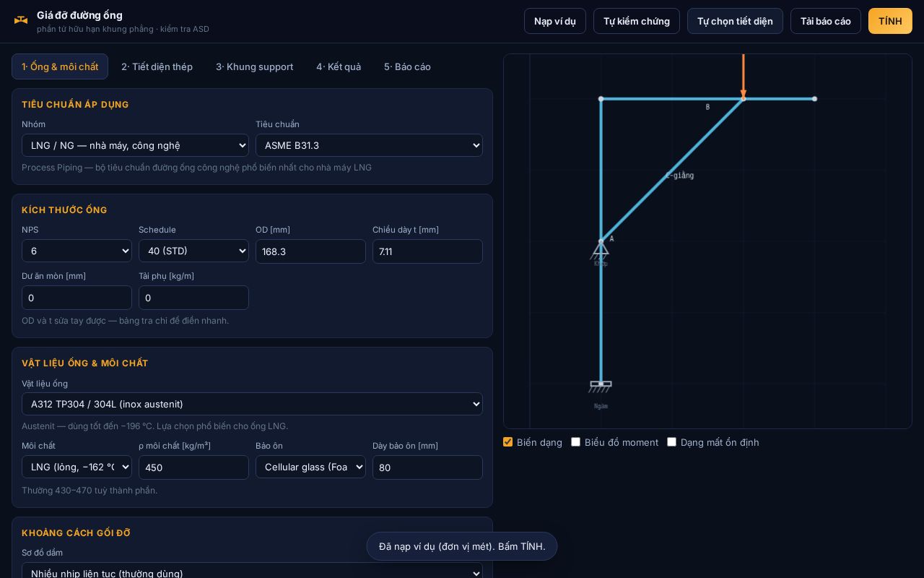Click the free end node of the beam
Image resolution: width=924 pixels, height=578 pixels.
(x=815, y=99)
